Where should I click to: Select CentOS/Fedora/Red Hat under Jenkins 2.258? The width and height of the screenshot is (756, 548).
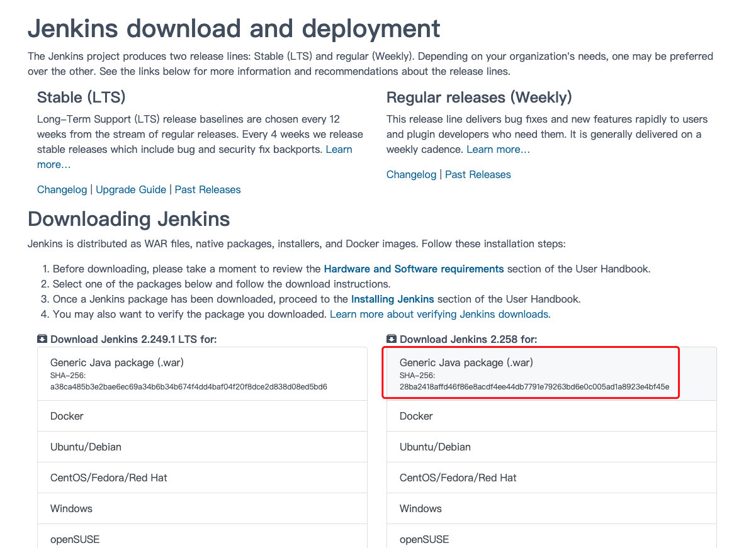551,478
